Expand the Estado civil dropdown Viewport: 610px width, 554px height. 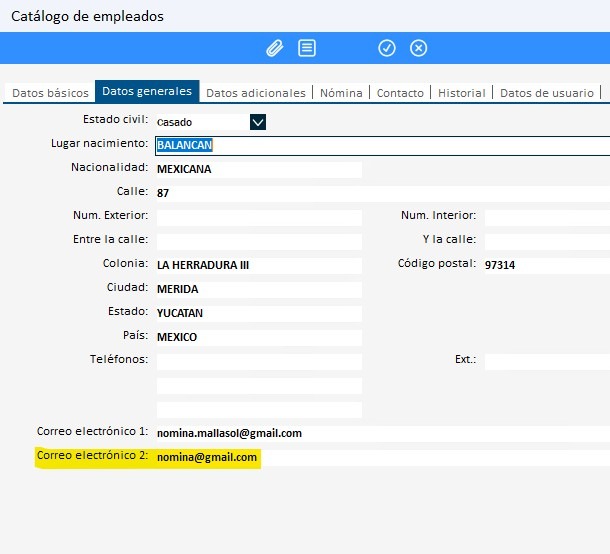(x=258, y=122)
